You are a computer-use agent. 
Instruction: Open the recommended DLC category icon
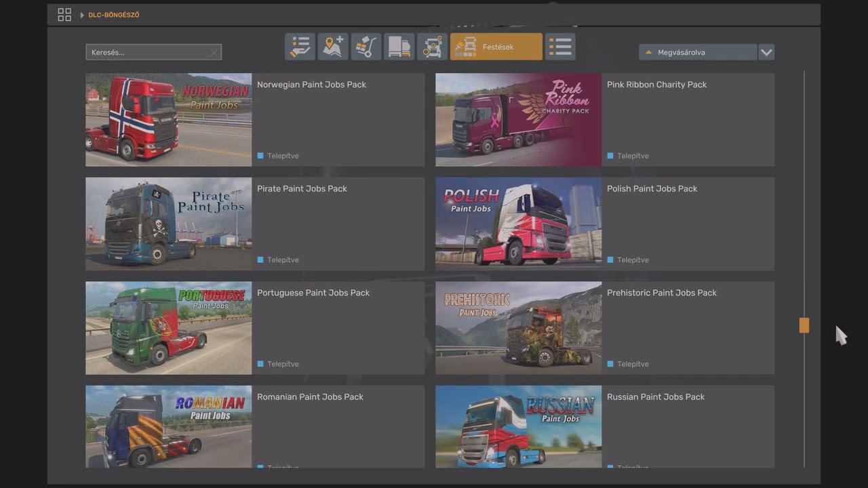click(300, 47)
